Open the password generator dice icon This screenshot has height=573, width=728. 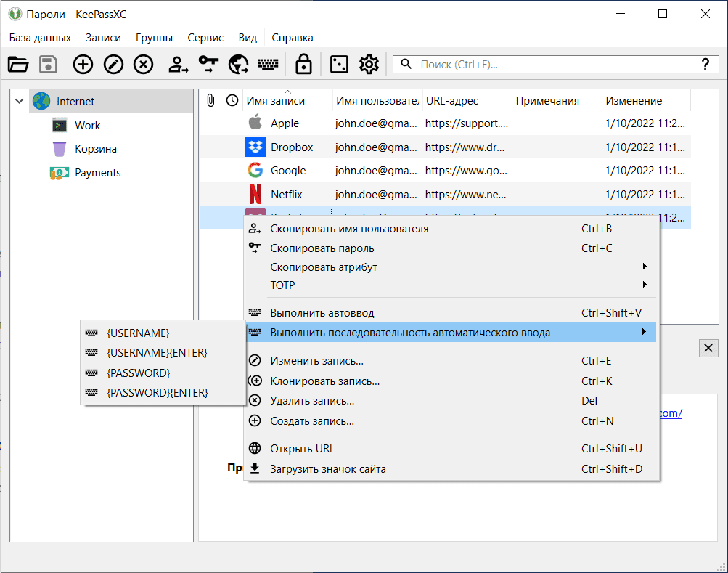pos(338,65)
